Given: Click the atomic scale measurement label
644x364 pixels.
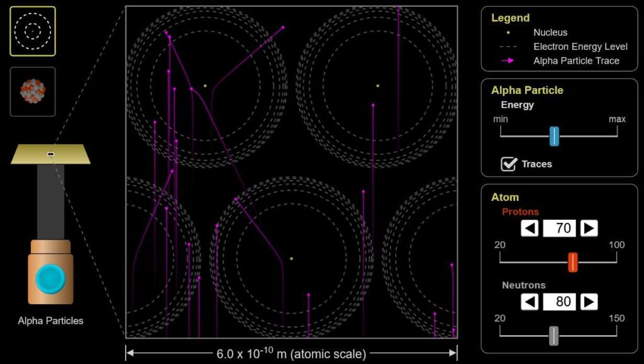Looking at the screenshot, I should (291, 353).
